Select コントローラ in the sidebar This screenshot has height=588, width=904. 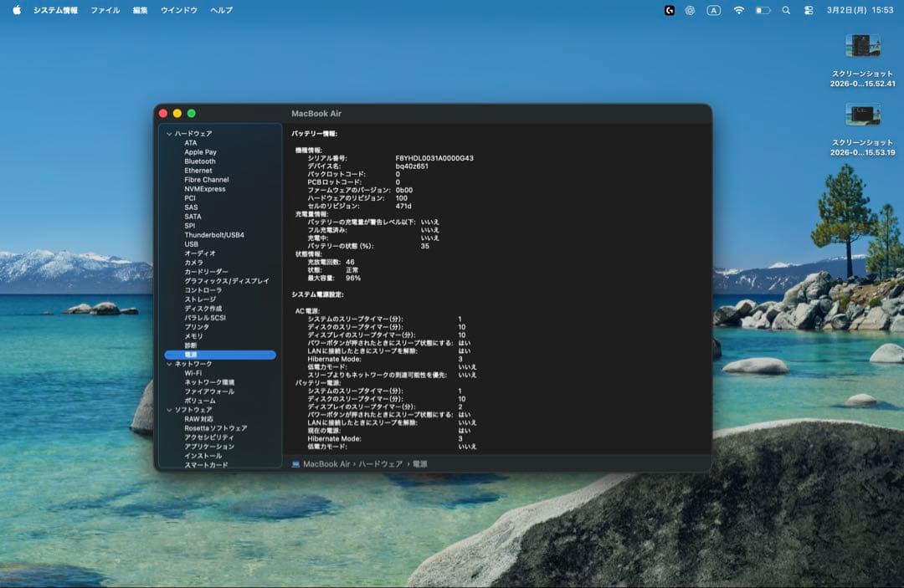[203, 290]
